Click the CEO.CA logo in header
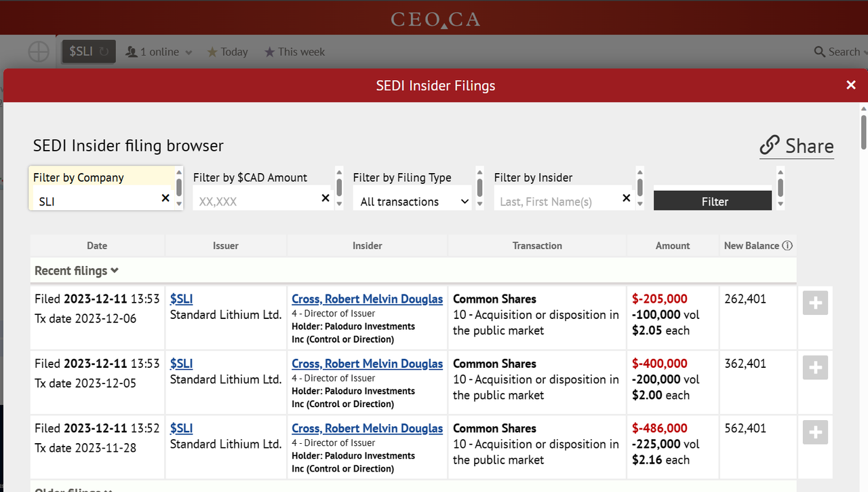Viewport: 868px width, 492px height. click(x=435, y=19)
